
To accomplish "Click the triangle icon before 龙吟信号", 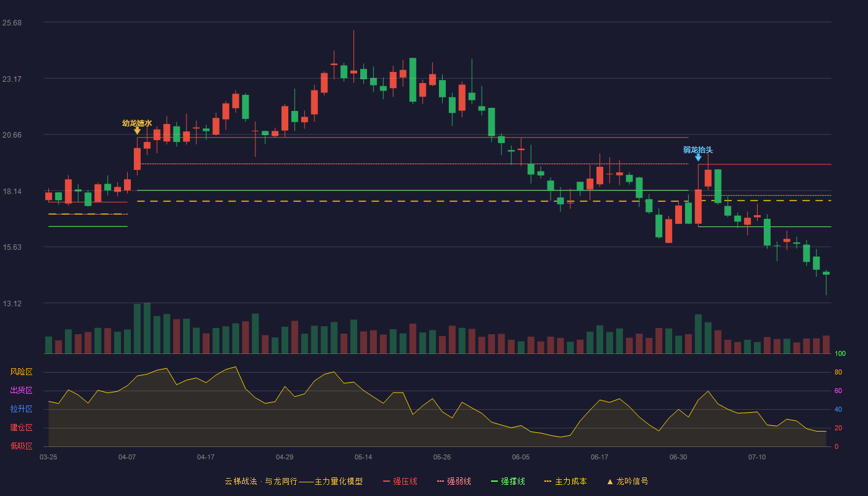I will click(609, 481).
